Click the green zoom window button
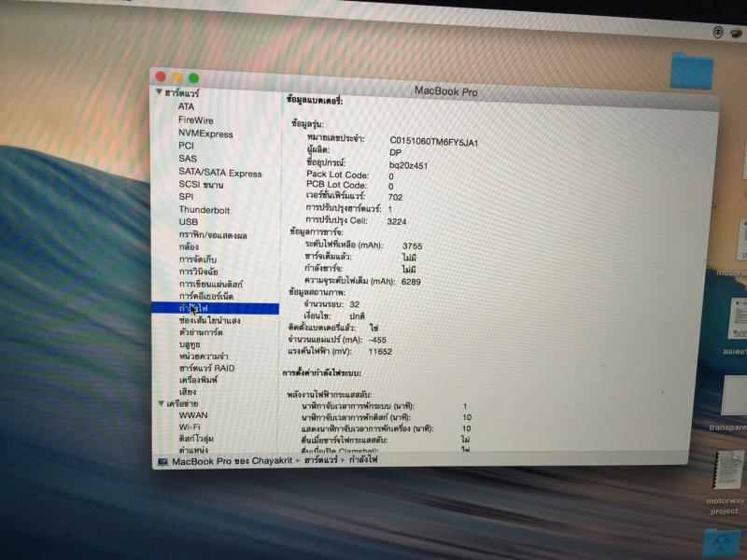 [x=193, y=77]
